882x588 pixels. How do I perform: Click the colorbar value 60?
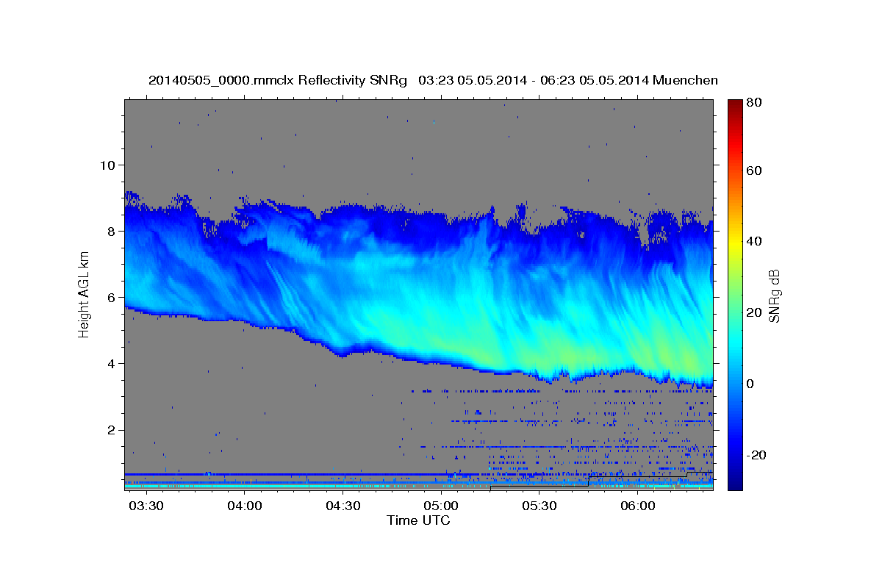click(x=753, y=171)
